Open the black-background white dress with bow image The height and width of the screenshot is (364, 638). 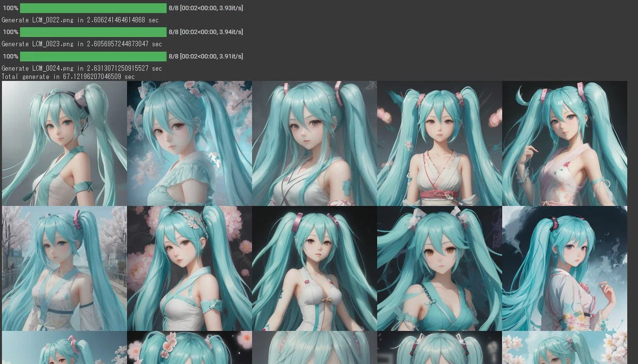pos(315,268)
